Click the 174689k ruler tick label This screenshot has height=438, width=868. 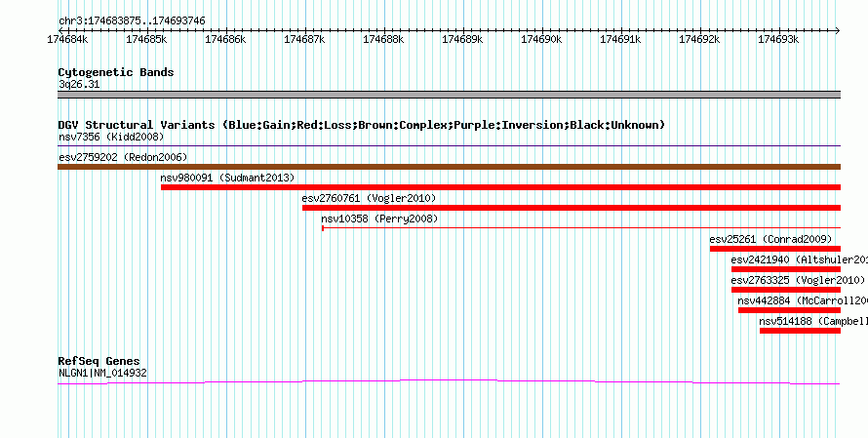pos(462,39)
